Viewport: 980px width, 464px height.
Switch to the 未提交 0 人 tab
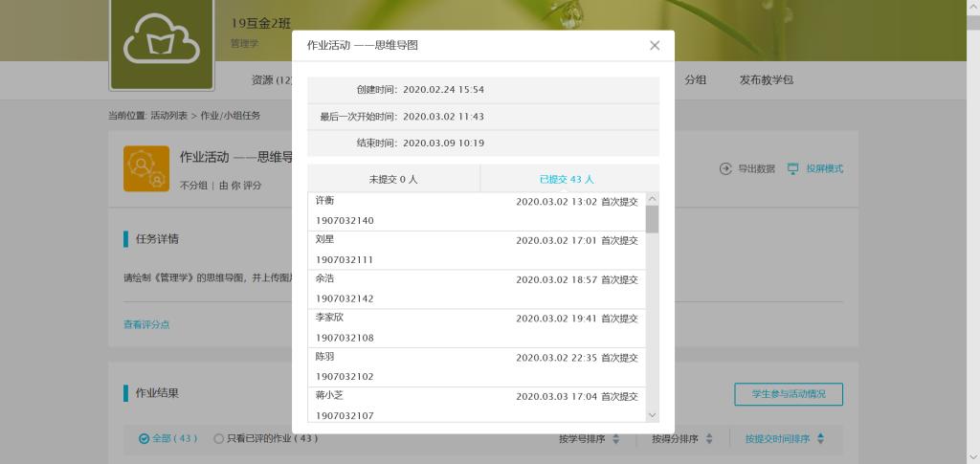click(393, 179)
